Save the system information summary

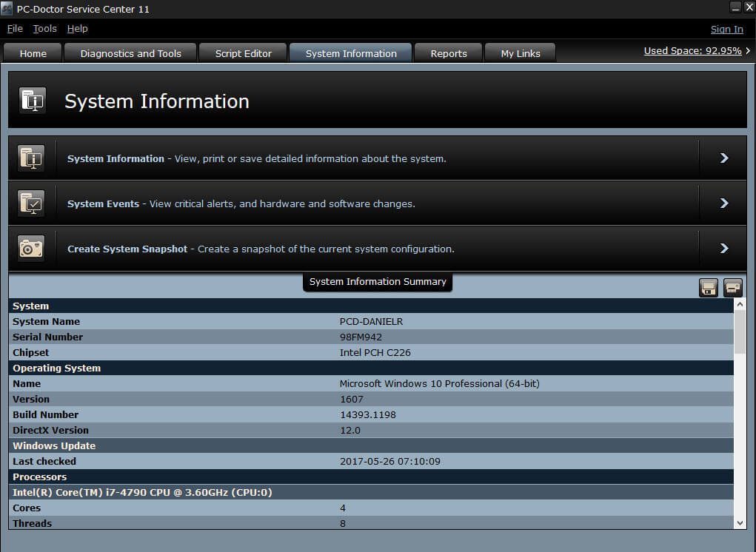(x=709, y=288)
